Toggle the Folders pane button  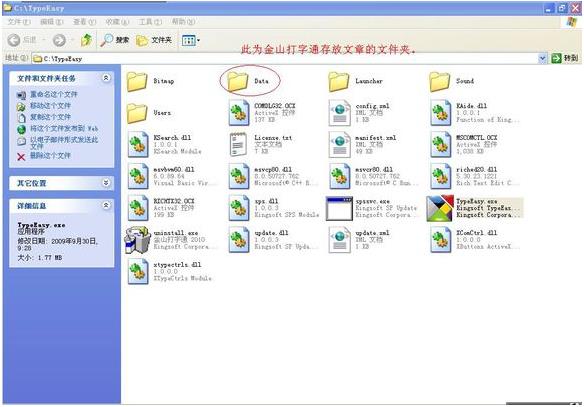coord(154,40)
